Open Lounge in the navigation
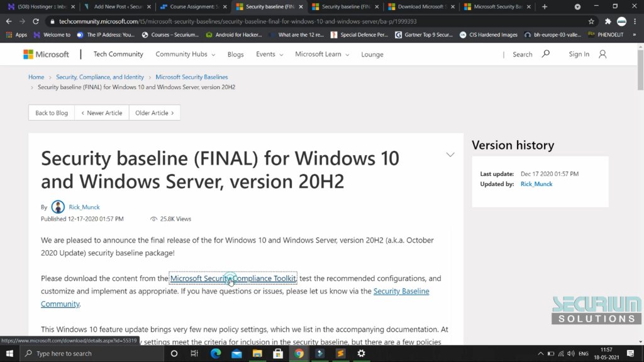Screen dimensions: 644x362 click(372, 54)
